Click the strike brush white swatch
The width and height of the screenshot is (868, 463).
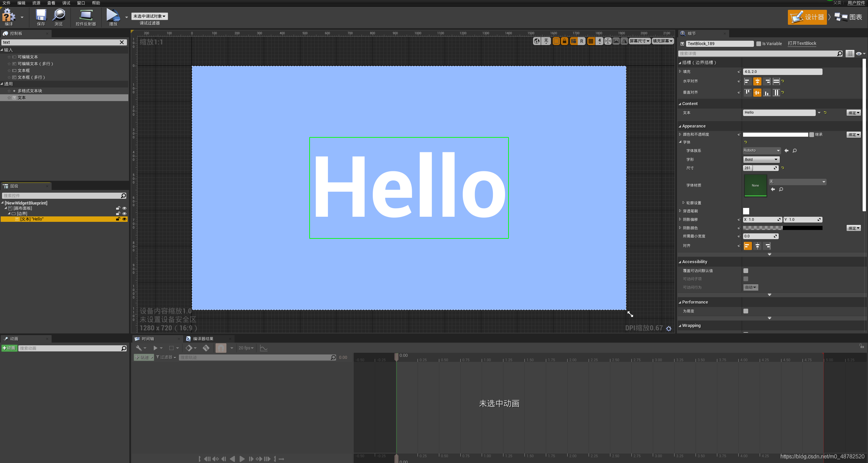(x=746, y=211)
